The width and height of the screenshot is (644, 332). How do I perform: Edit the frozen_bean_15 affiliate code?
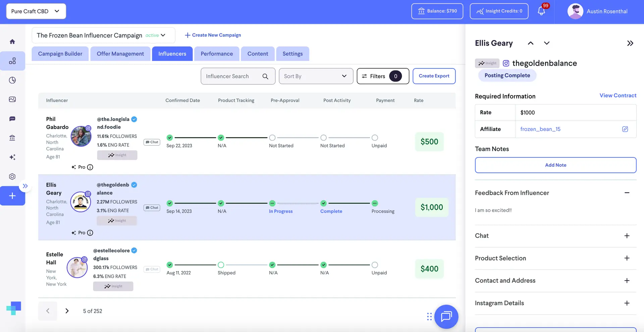625,129
